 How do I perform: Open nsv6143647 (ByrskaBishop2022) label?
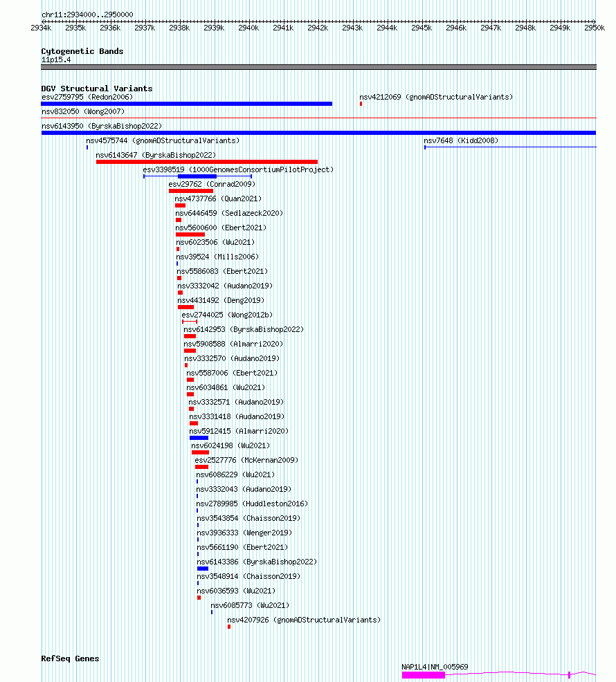coord(156,155)
